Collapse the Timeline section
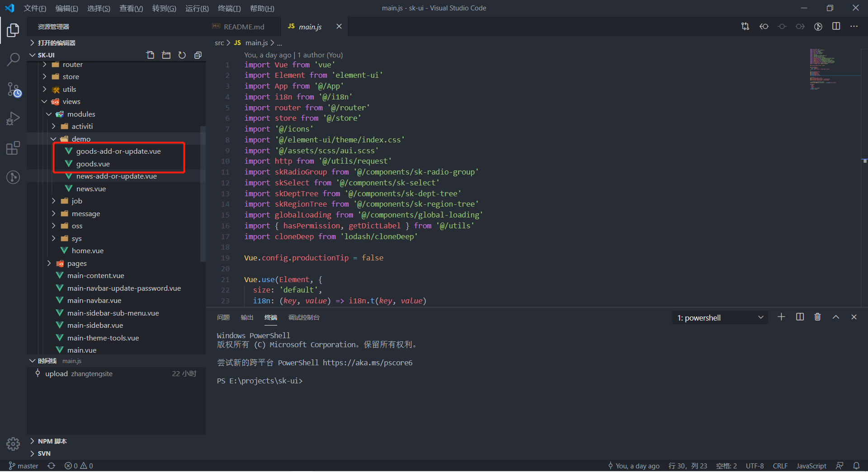 coord(117,361)
